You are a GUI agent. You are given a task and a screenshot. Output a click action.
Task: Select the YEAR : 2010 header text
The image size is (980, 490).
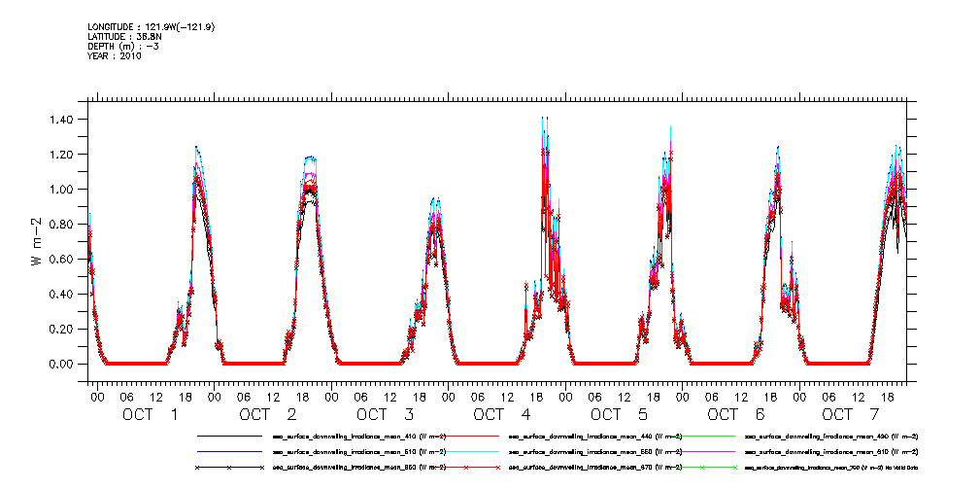coord(115,55)
